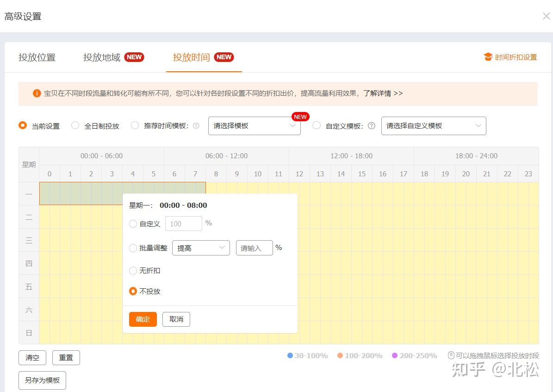Click the 12:00 - 18:00 time range header
Screen dimensions: 553x392
pos(351,156)
